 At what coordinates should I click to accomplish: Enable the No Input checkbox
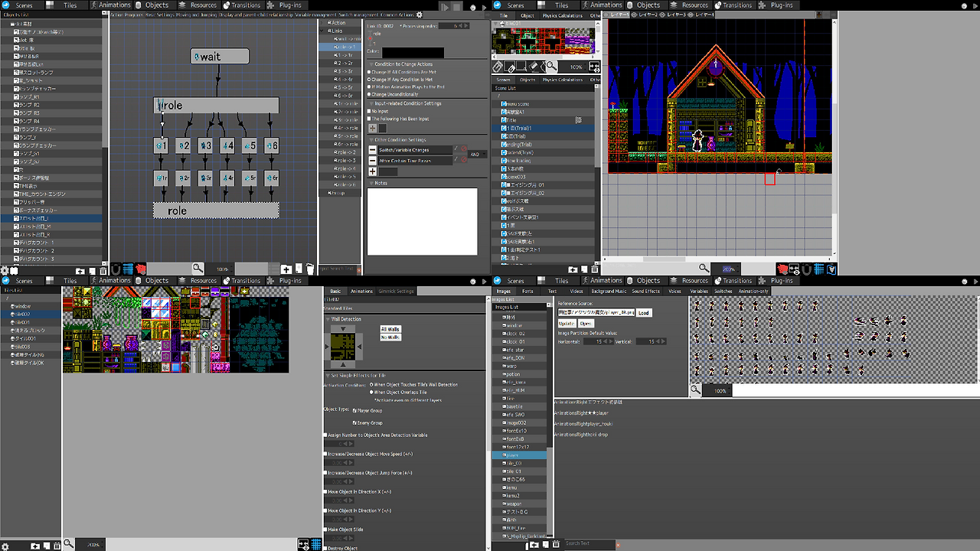tap(368, 111)
